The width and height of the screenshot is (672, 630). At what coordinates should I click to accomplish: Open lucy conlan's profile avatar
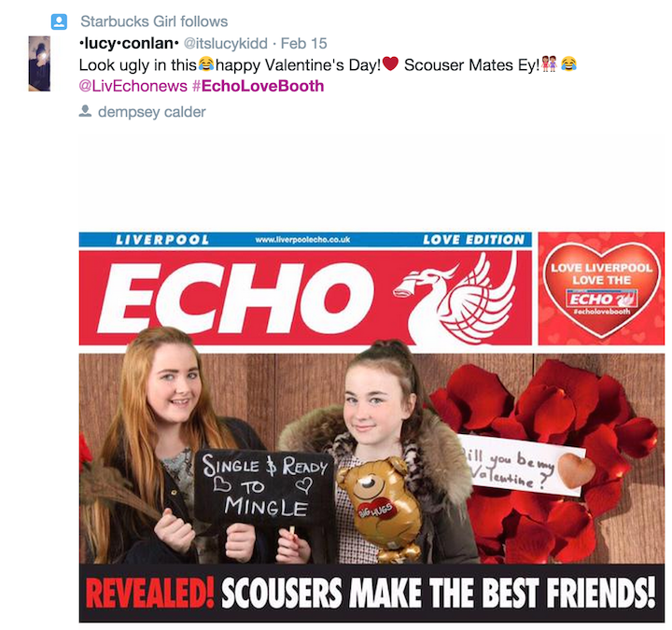point(39,63)
